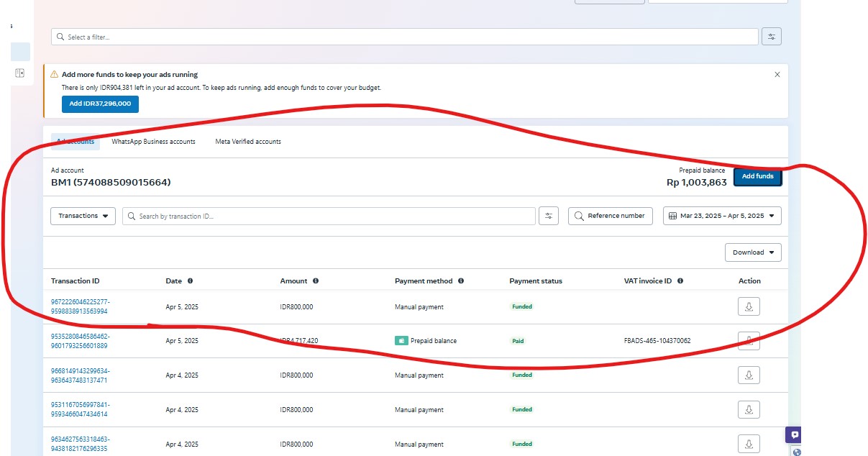Click the Add funds button
Screen dimensions: 868x456
[x=757, y=176]
